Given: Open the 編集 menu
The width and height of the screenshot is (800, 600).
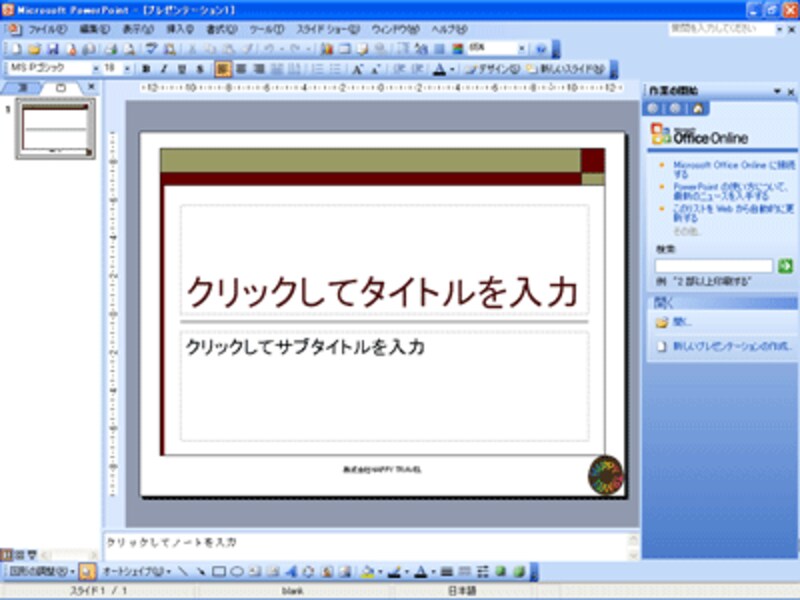Looking at the screenshot, I should [94, 30].
